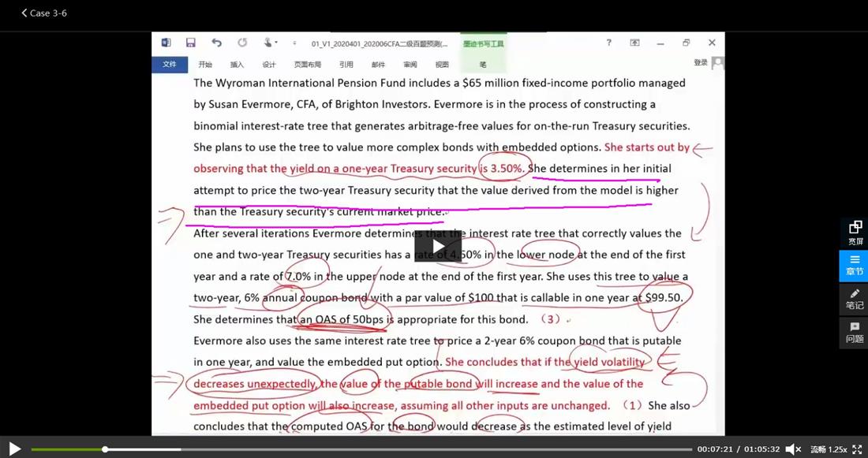Click the 登录 sign-in link
868x458 pixels.
coord(700,63)
